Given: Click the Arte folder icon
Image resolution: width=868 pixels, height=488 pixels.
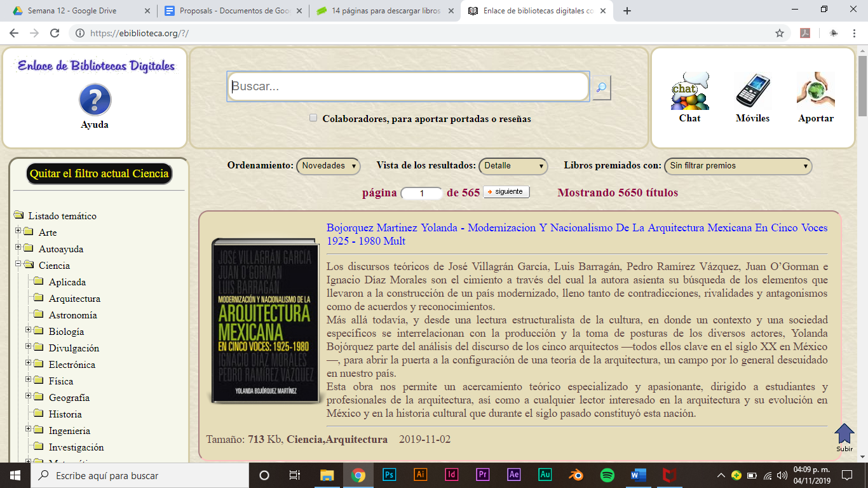Looking at the screenshot, I should [x=29, y=232].
